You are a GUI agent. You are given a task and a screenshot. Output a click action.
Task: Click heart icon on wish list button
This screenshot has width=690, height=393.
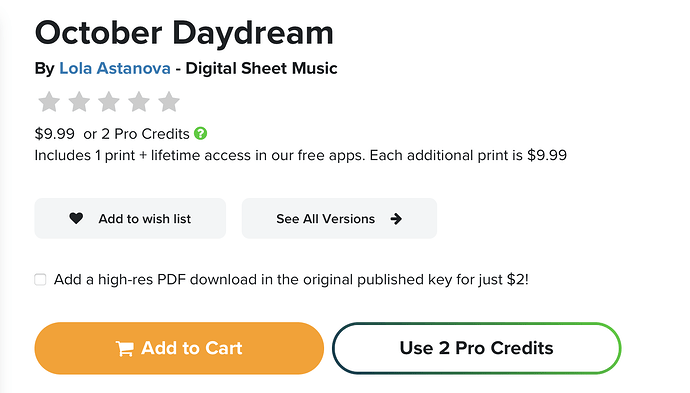[76, 218]
